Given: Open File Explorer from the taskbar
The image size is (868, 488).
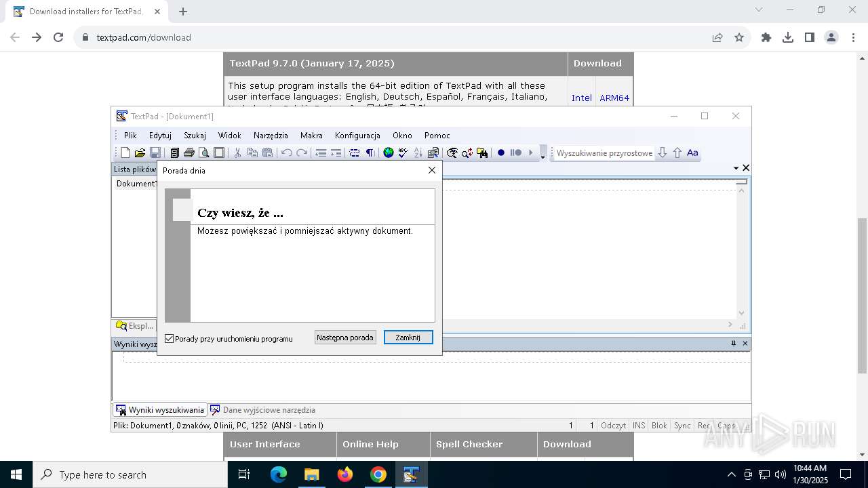Looking at the screenshot, I should click(312, 474).
